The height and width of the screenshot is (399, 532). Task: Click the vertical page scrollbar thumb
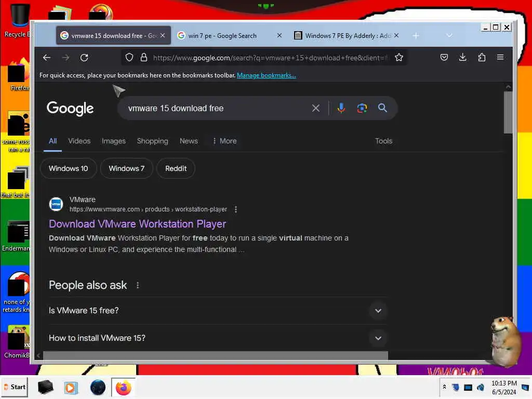(x=508, y=112)
